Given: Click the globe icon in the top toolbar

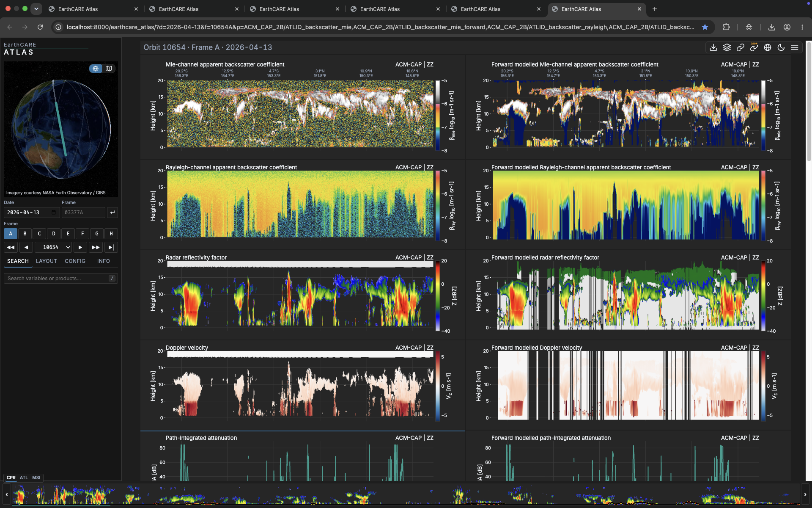Looking at the screenshot, I should click(x=767, y=47).
